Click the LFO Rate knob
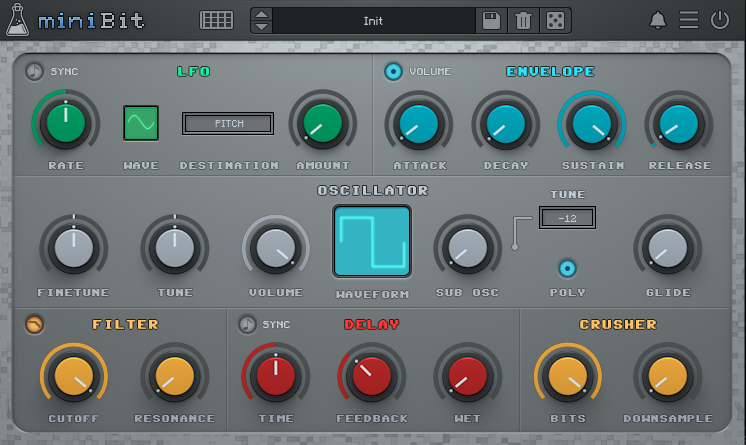Image resolution: width=746 pixels, height=445 pixels. [66, 124]
